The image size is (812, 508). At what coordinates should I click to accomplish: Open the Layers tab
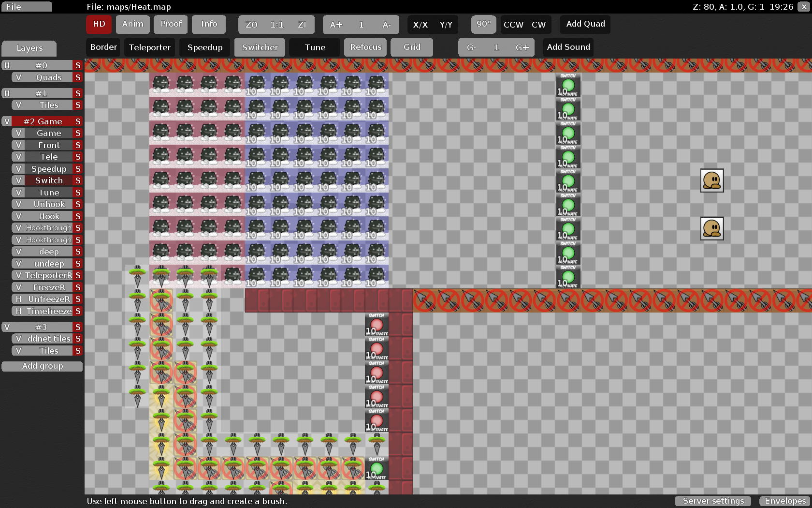(x=29, y=48)
